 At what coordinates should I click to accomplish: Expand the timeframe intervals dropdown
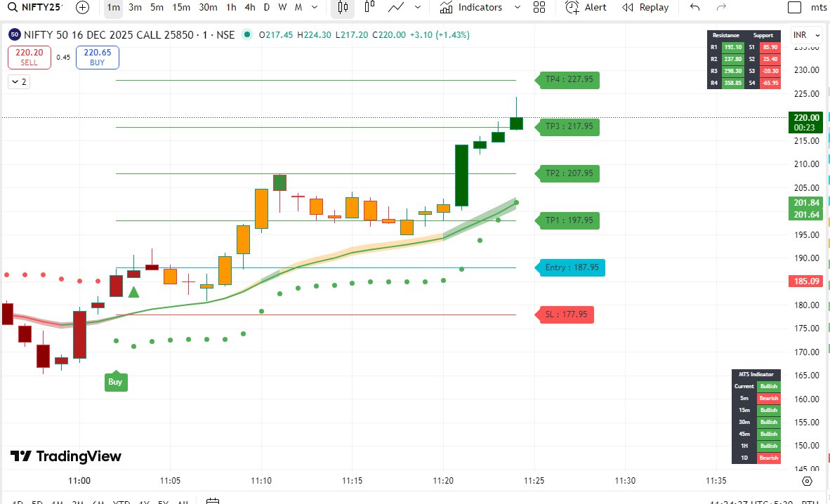(315, 8)
